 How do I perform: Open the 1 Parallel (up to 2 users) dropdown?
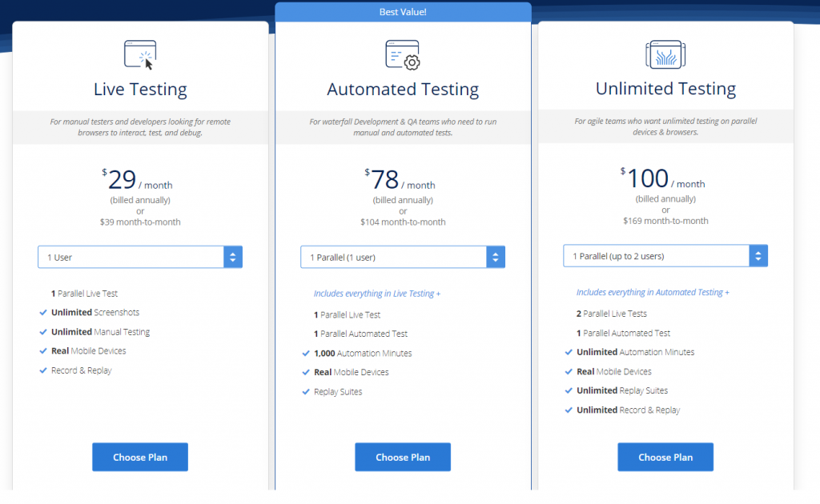(x=665, y=256)
